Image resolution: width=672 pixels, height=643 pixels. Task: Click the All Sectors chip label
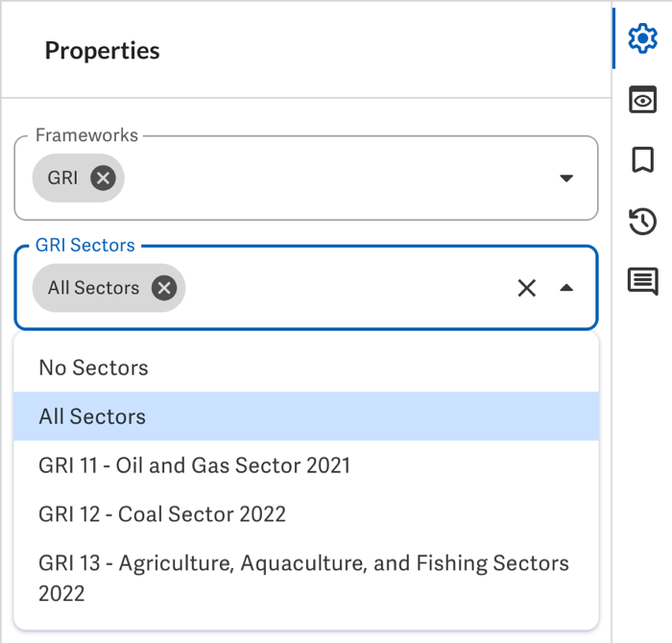[93, 288]
